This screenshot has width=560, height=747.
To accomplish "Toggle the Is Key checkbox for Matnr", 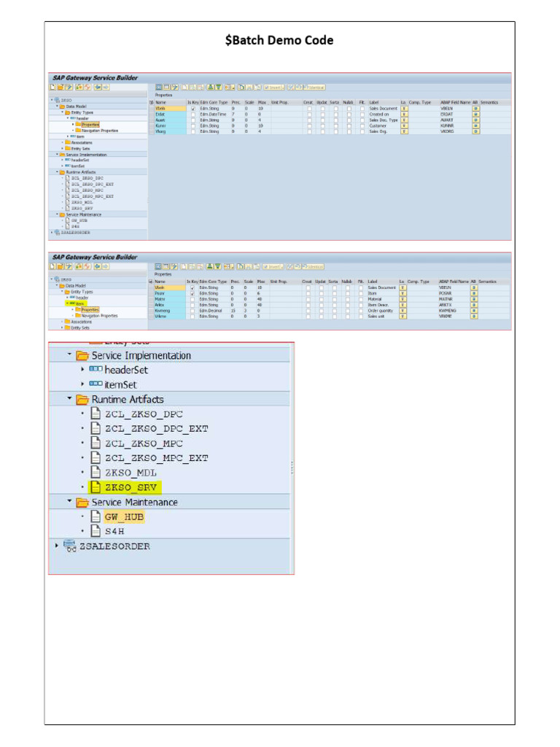I will click(x=192, y=299).
